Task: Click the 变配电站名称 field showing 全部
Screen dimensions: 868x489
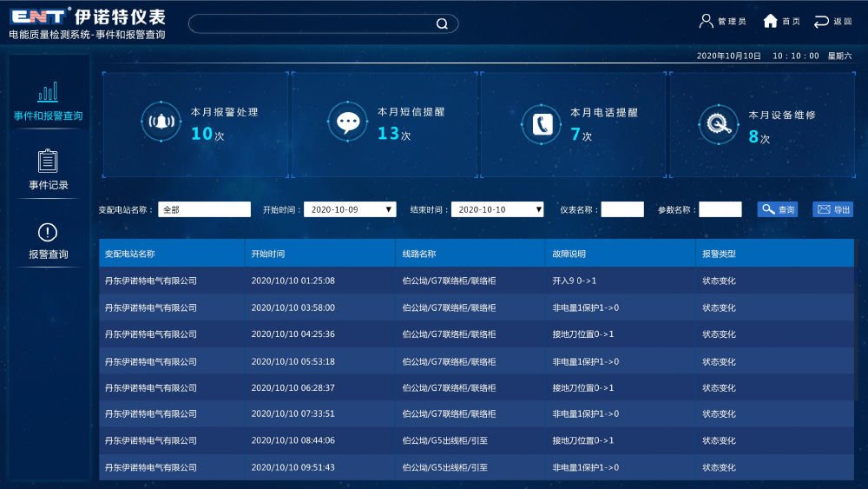Action: (204, 209)
